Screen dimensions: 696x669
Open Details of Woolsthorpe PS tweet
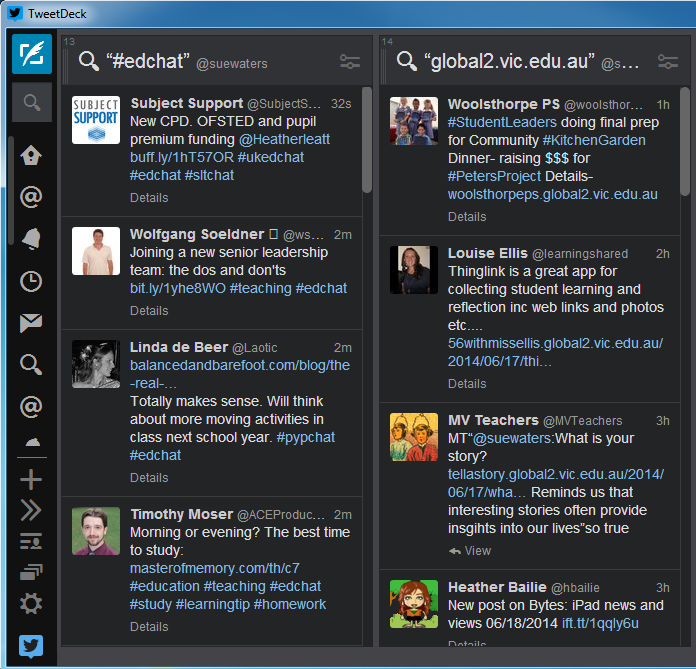[467, 217]
